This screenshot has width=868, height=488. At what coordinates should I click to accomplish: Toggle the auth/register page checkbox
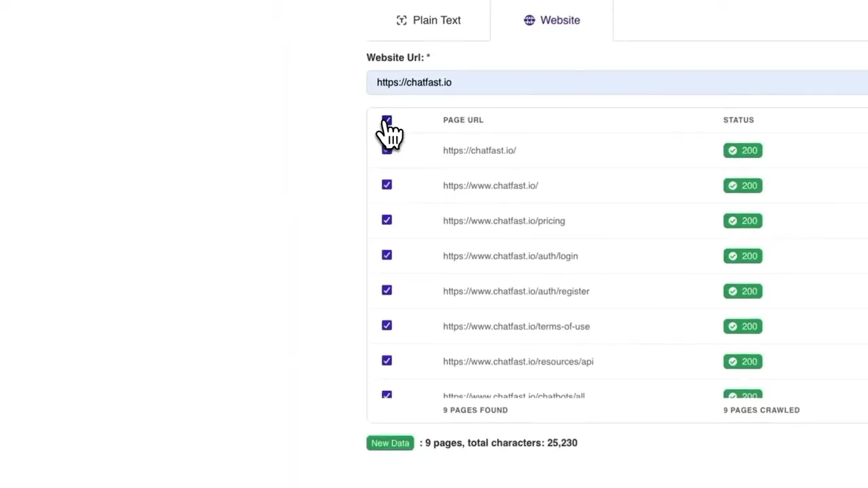[387, 291]
